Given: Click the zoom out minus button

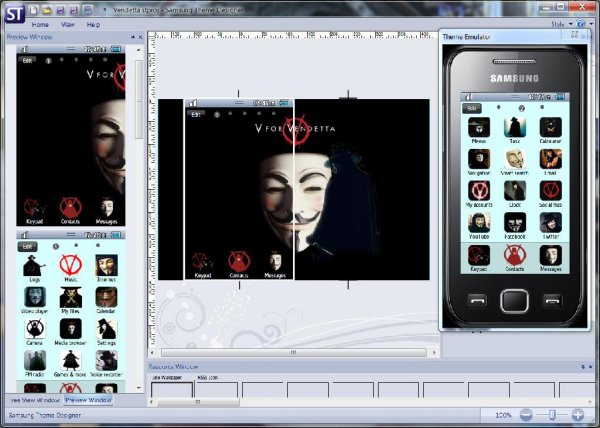Looking at the screenshot, I should coord(526,415).
